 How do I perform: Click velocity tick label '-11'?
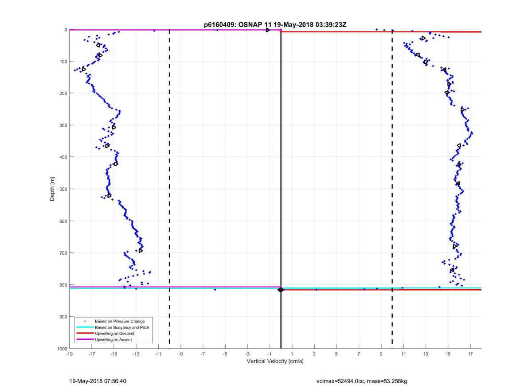(158, 354)
